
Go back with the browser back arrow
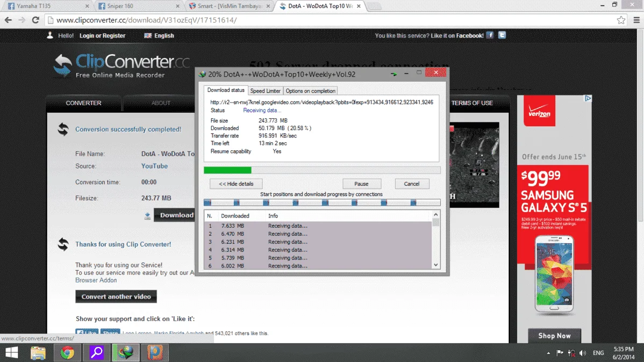coord(8,20)
